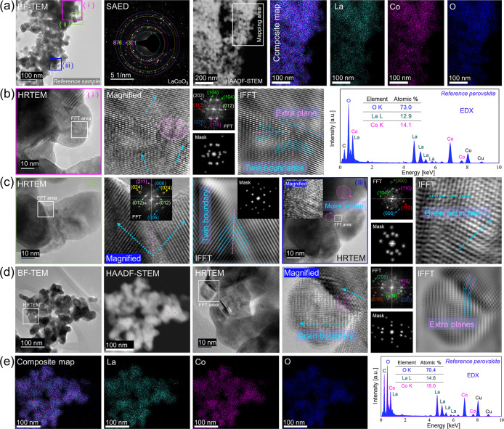Click the vertical 'Composite map' label in panel (a)
The width and height of the screenshot is (504, 429).
(x=276, y=33)
